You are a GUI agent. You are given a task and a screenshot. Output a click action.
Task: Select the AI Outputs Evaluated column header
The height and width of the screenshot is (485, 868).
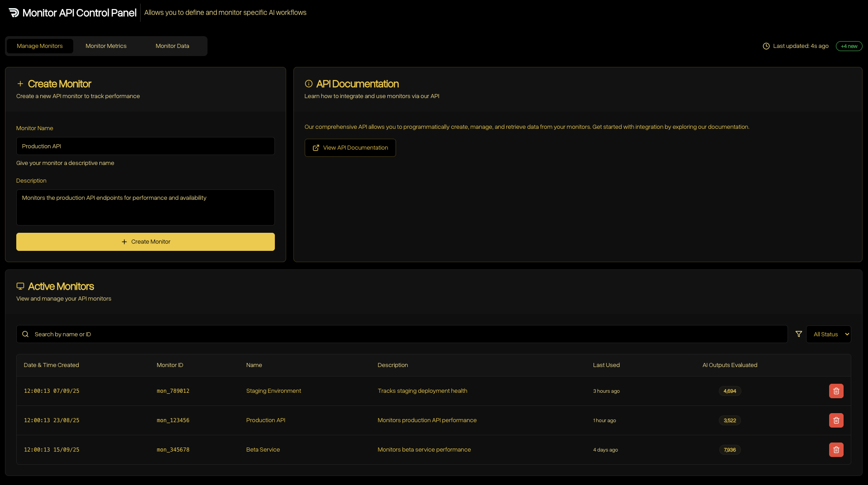pos(729,365)
